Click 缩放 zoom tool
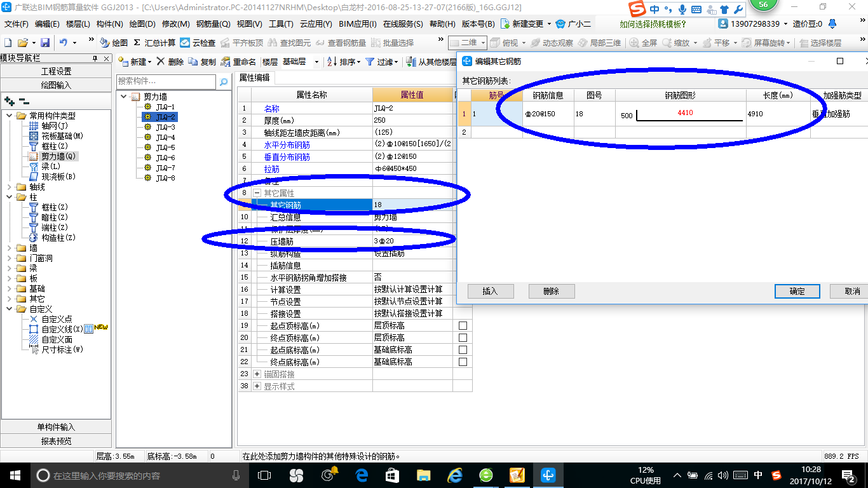This screenshot has width=868, height=488. (x=680, y=43)
